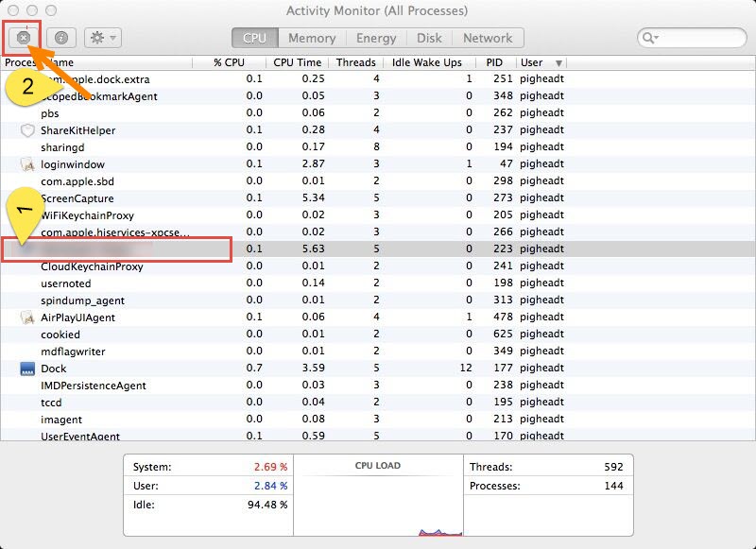Sort by the Threads column header
This screenshot has height=549, width=756.
[x=356, y=62]
